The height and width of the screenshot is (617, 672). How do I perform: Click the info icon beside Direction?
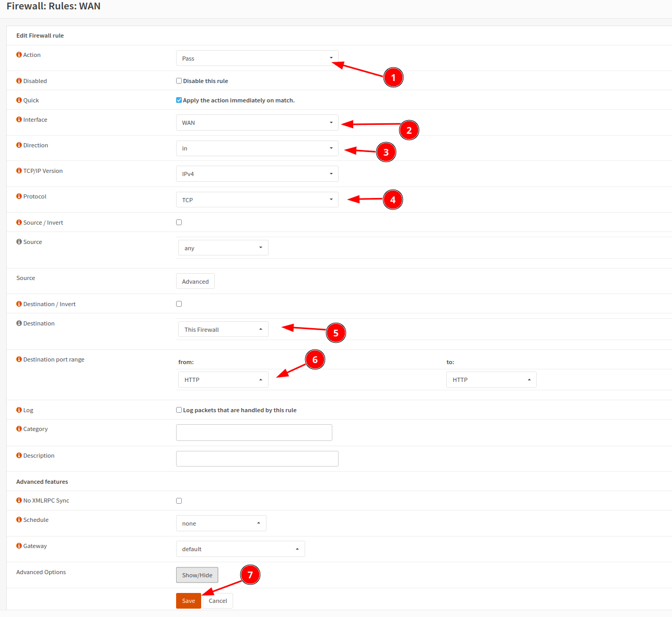19,145
